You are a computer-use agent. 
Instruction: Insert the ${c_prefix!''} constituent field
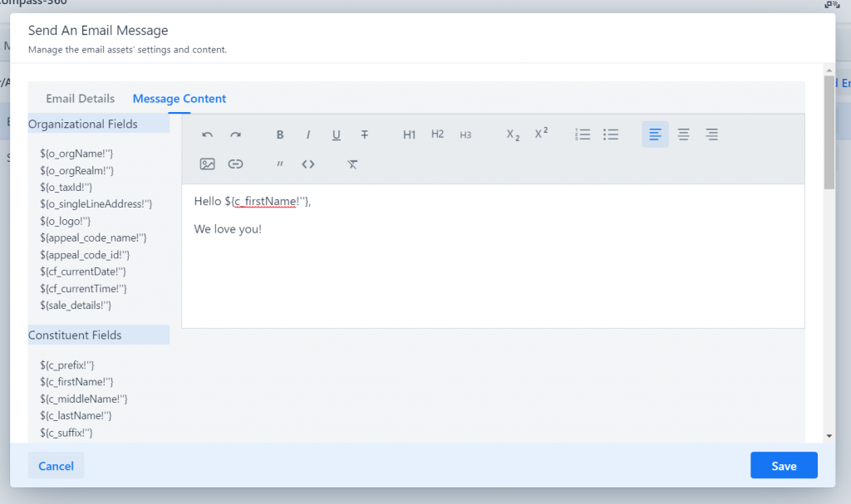pos(66,365)
